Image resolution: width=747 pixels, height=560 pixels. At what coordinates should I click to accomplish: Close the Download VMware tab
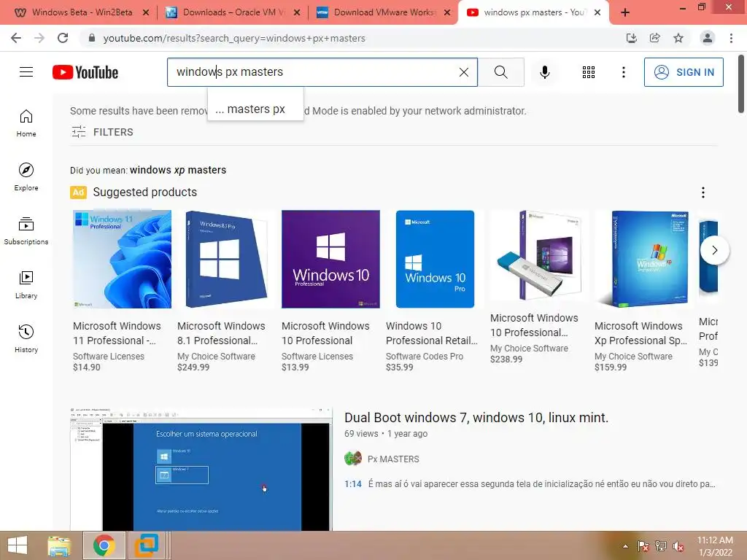pos(447,12)
